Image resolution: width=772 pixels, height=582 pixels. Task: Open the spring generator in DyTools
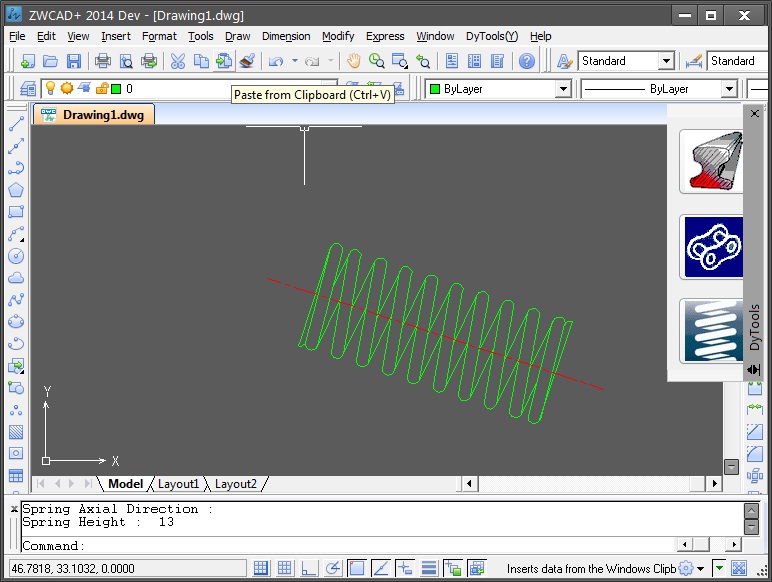click(712, 331)
